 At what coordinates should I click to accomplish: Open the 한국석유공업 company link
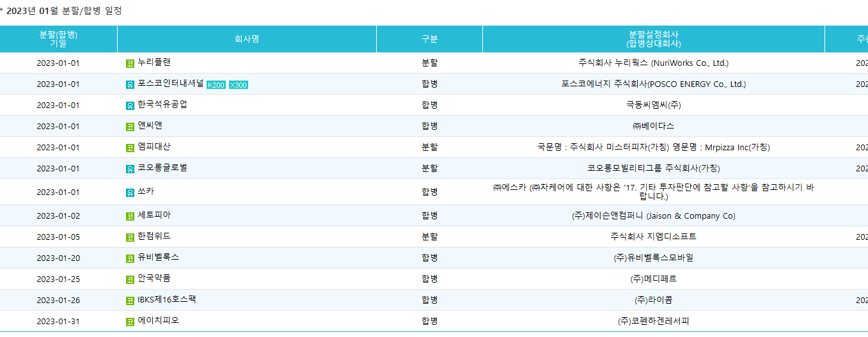click(162, 105)
